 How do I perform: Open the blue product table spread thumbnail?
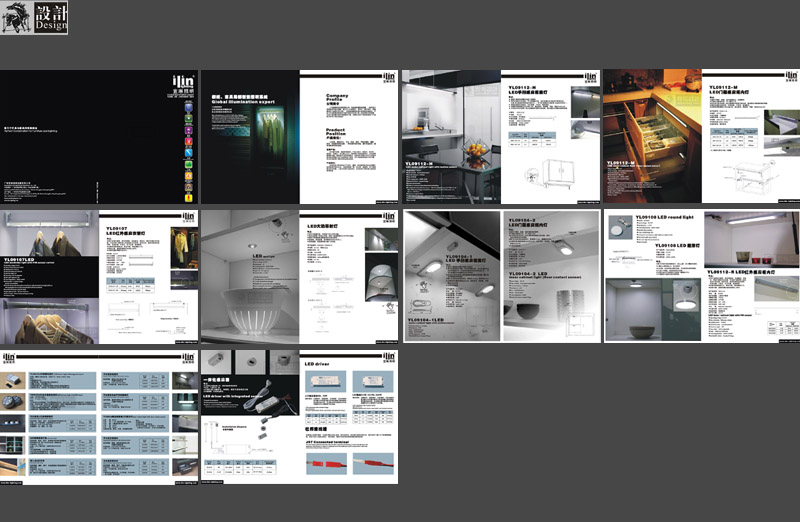point(98,417)
